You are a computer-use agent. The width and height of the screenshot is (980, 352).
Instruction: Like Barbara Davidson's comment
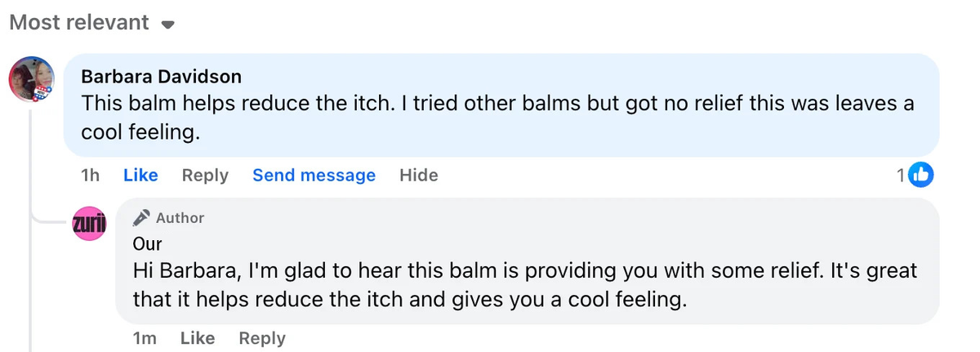(140, 176)
